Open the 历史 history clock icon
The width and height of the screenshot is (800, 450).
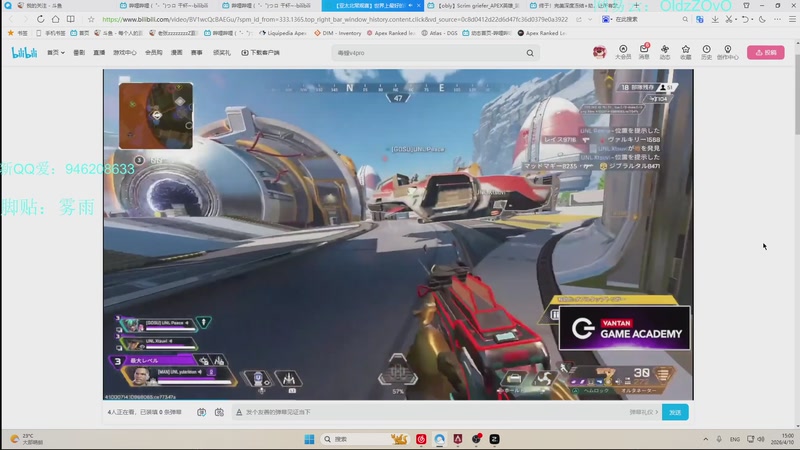click(x=706, y=52)
